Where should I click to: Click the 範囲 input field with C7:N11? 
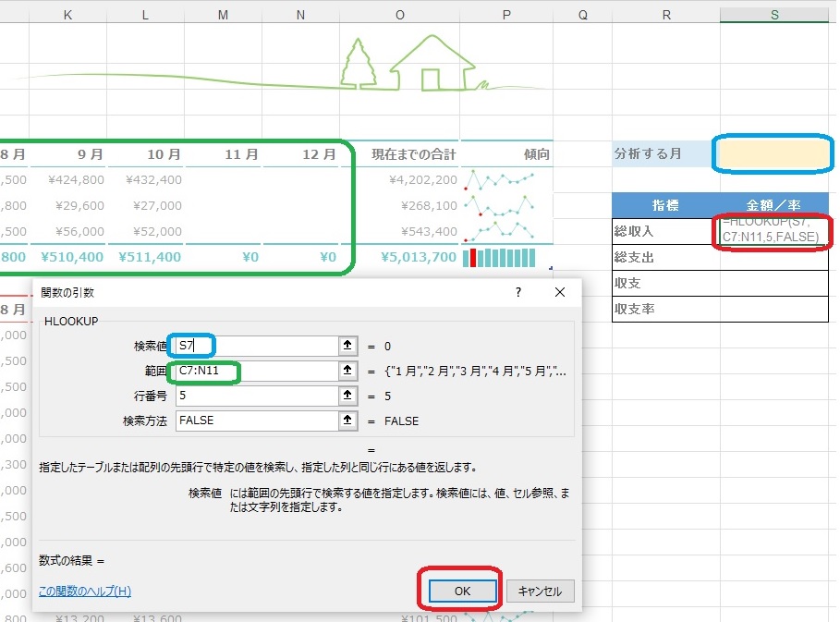coord(257,371)
